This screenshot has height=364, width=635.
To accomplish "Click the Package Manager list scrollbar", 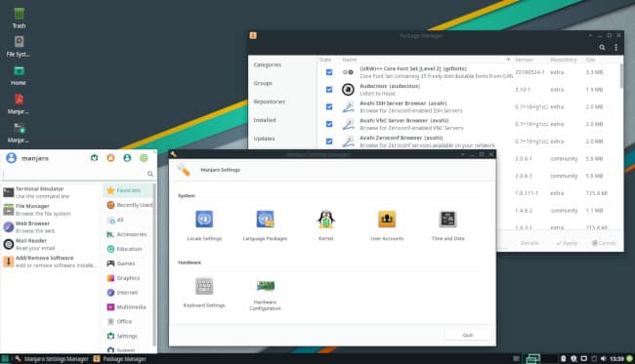I will pyautogui.click(x=620, y=75).
